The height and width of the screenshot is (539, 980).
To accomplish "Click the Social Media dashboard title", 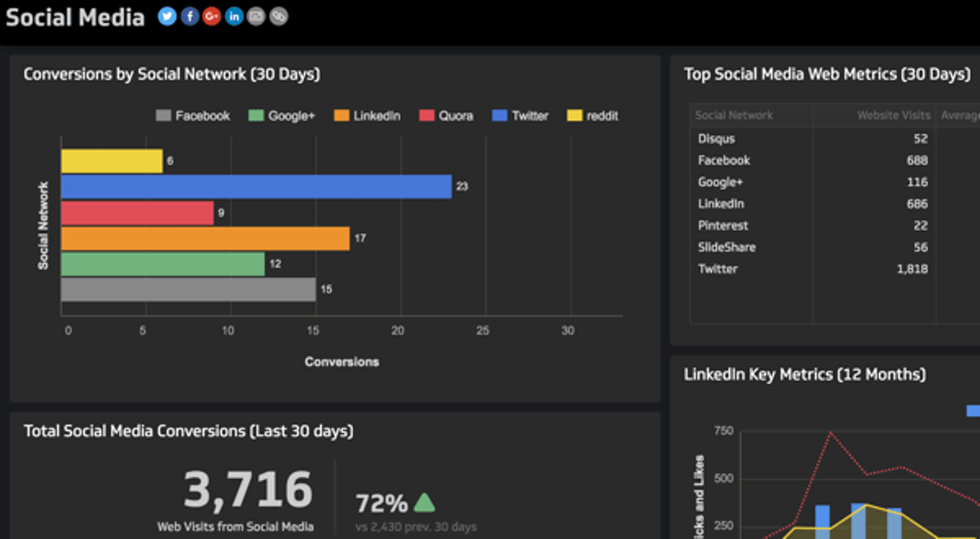I will pyautogui.click(x=75, y=17).
